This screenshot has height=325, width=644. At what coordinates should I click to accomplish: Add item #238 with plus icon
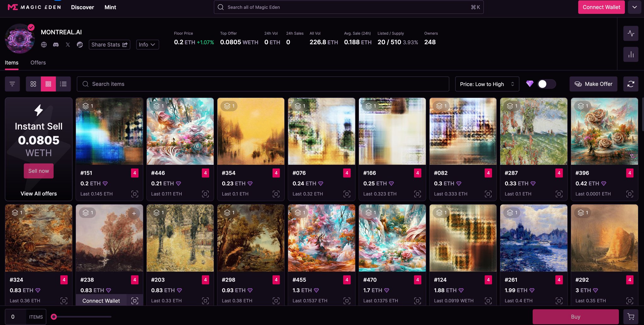click(x=134, y=213)
